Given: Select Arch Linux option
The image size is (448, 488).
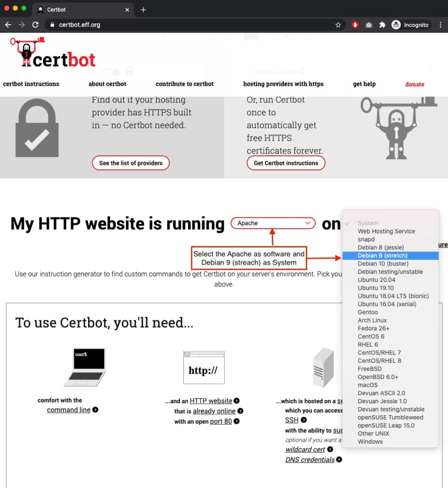Looking at the screenshot, I should pyautogui.click(x=390, y=320).
